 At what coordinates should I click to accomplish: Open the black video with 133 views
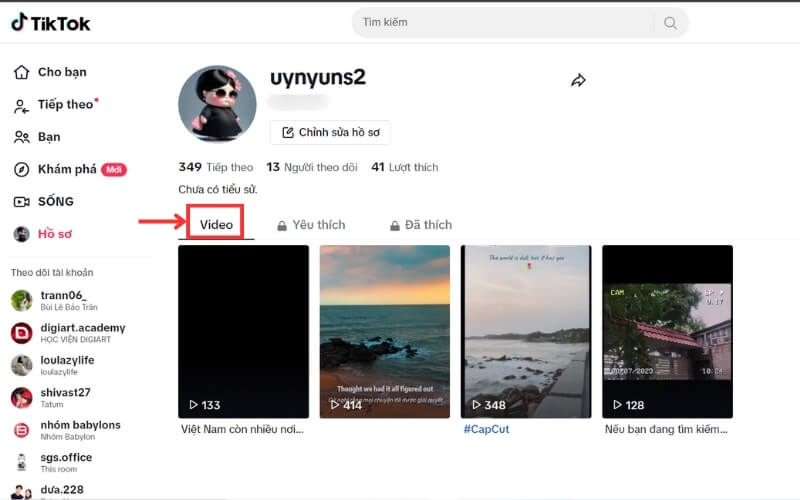click(243, 332)
